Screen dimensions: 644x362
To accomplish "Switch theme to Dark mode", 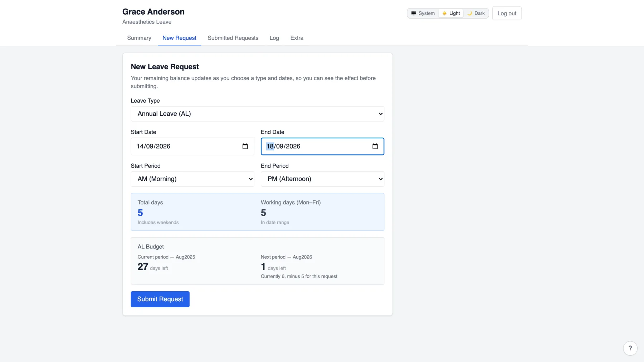I will tap(476, 13).
